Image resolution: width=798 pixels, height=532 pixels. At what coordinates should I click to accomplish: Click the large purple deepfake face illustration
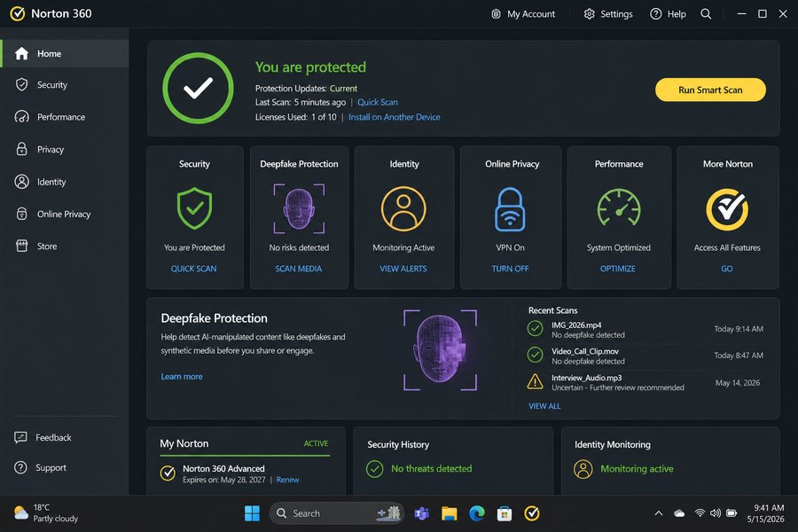click(440, 350)
